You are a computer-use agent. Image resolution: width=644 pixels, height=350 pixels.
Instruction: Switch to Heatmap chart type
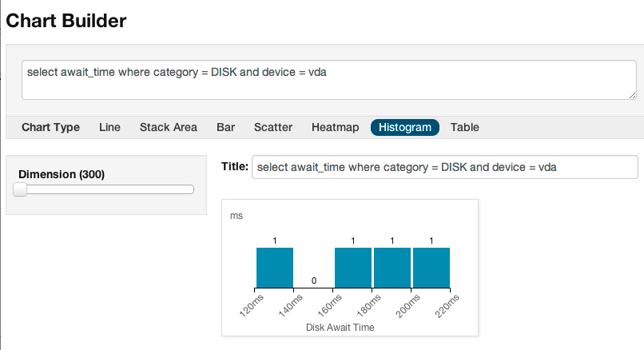click(x=335, y=127)
